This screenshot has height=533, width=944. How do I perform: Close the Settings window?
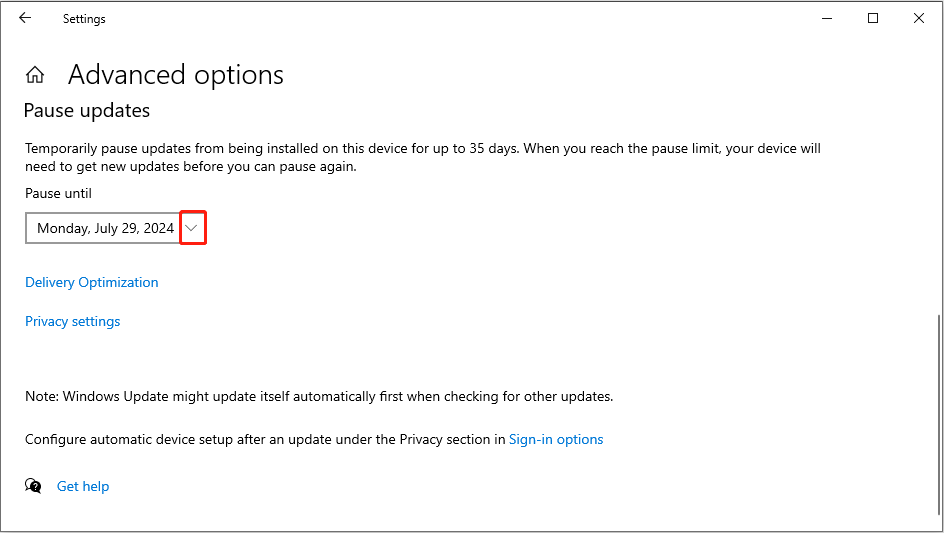click(x=919, y=18)
